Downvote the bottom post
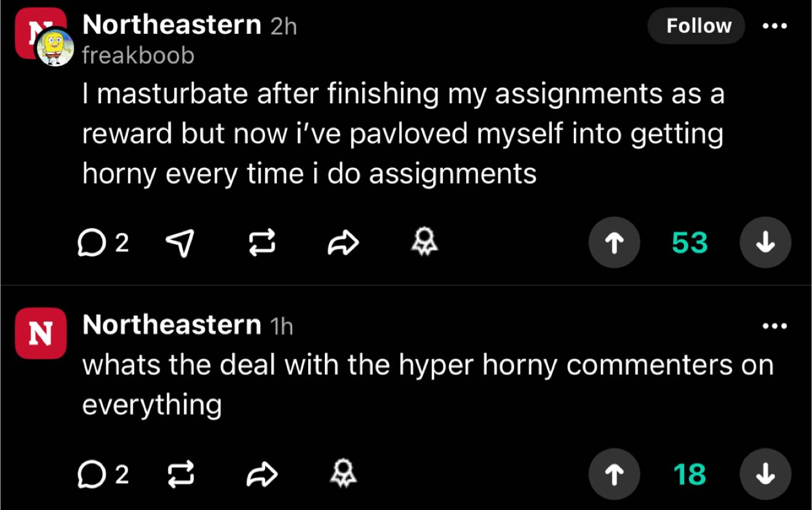 (765, 474)
